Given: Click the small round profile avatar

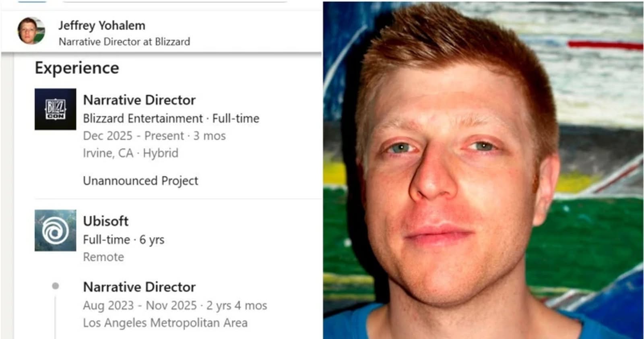Looking at the screenshot, I should click(31, 31).
